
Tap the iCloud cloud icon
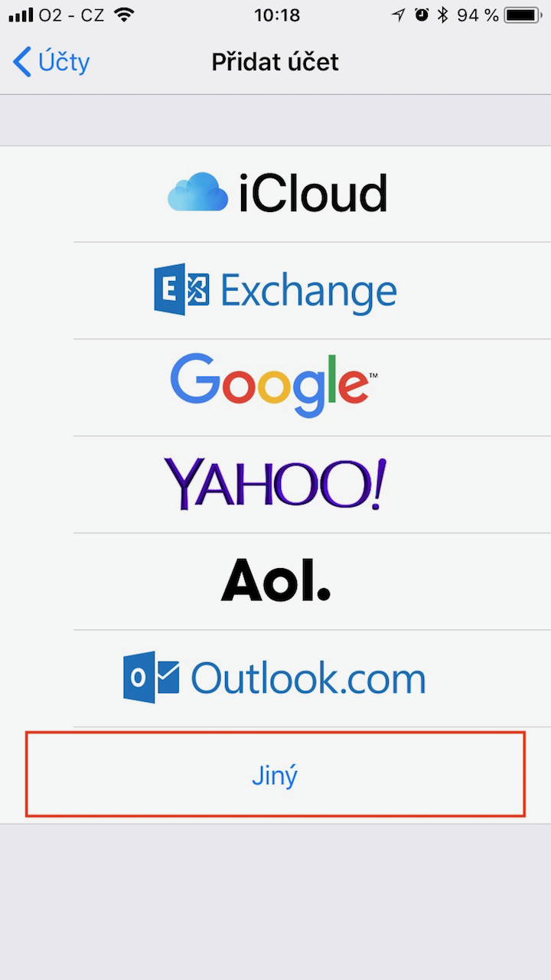[197, 193]
